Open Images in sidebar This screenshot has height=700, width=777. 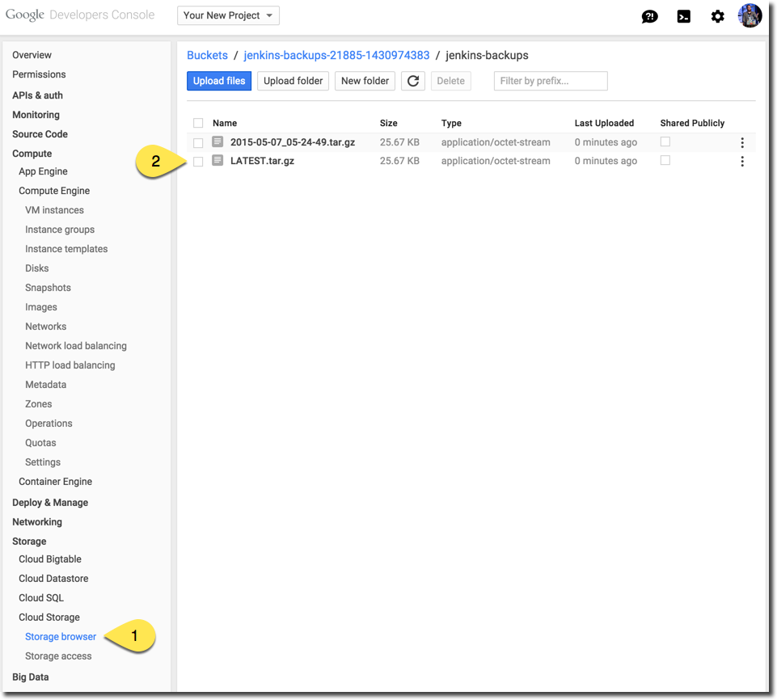tap(41, 307)
